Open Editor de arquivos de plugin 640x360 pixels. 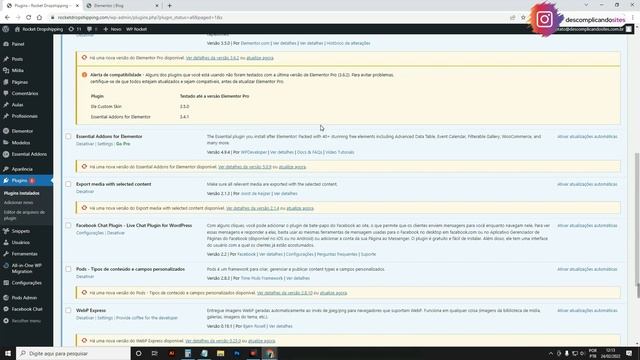24,215
